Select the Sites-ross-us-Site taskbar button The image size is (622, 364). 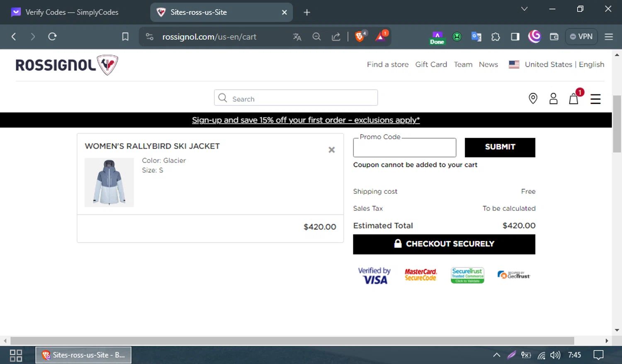coord(83,355)
